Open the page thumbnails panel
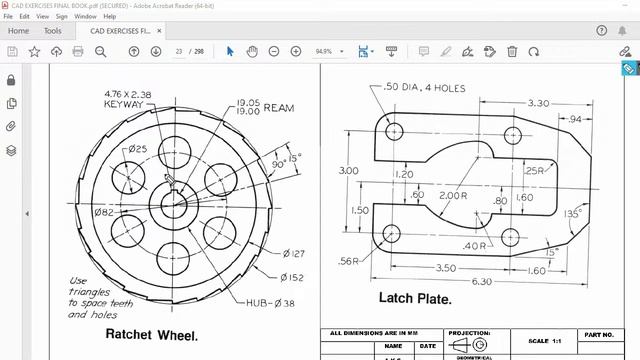Viewport: 640px width, 360px height. 11,103
